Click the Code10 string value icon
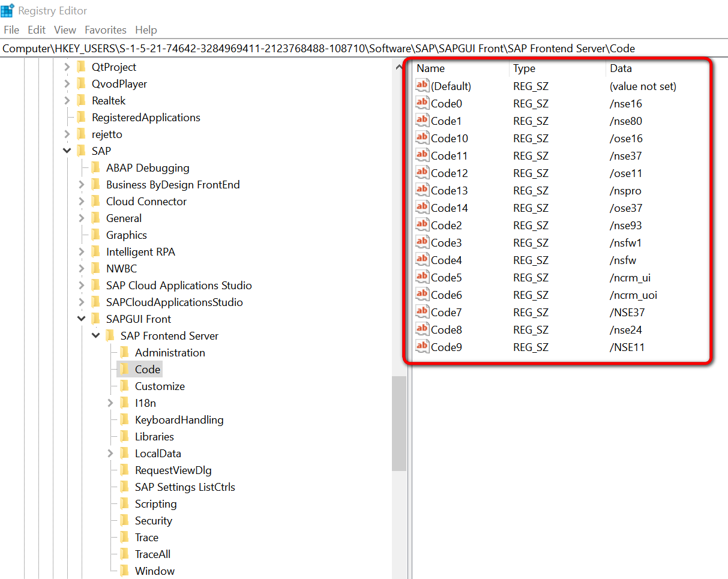728x579 pixels. (423, 138)
